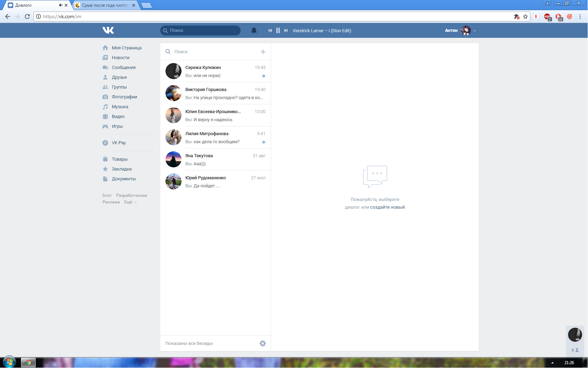Skip to next track in player

286,30
